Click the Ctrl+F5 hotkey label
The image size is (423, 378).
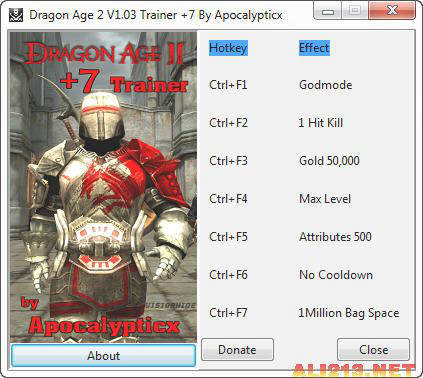point(228,237)
